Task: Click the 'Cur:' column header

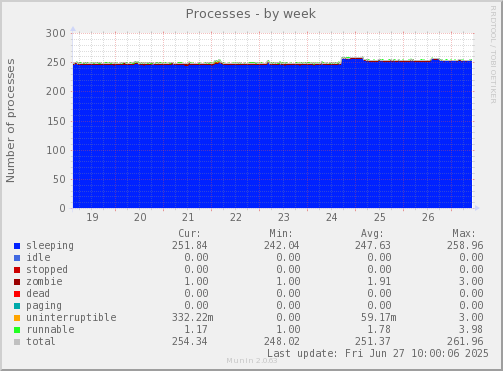Action: coord(189,233)
